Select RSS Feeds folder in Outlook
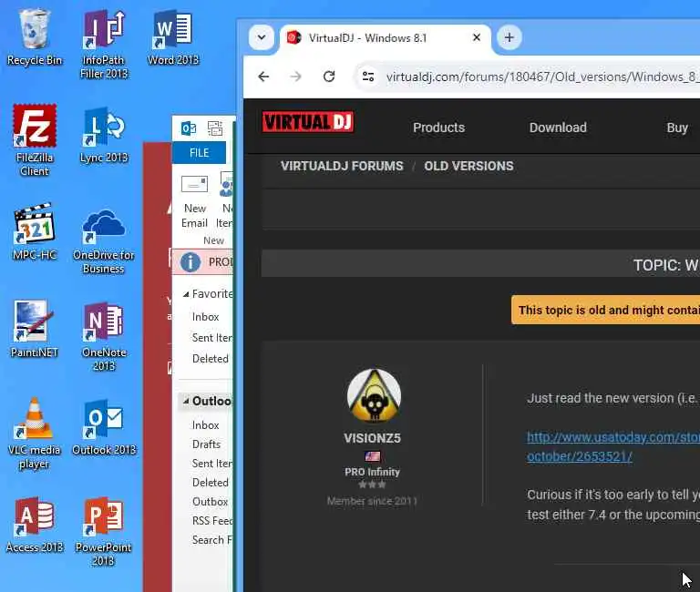 click(x=212, y=521)
